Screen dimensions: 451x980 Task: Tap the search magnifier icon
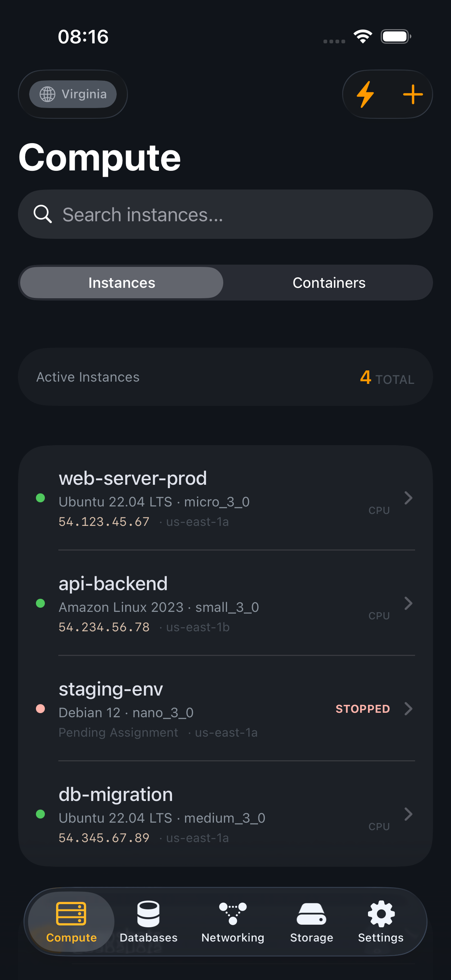[43, 214]
